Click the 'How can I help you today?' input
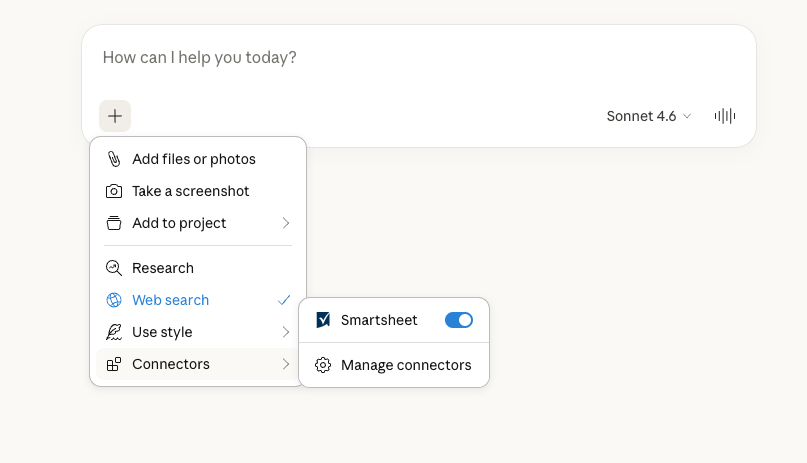 coord(400,58)
